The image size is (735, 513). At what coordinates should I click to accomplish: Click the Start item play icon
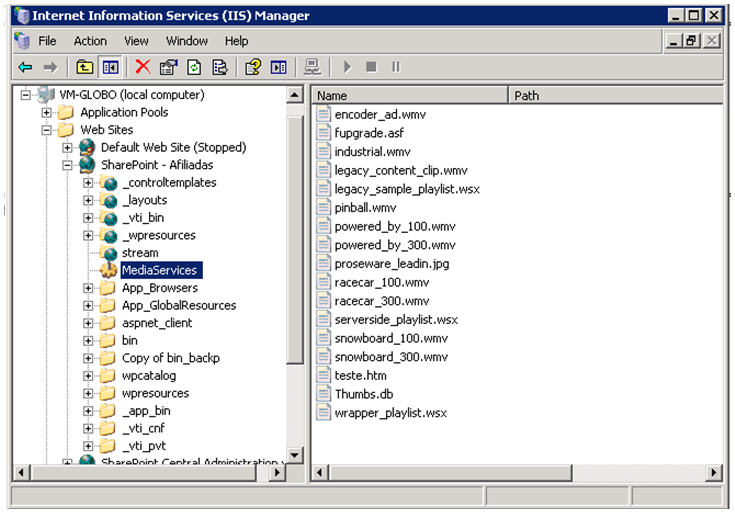point(347,68)
